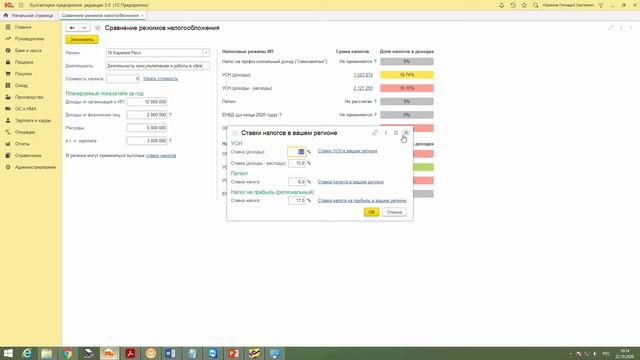Open the ставки налогов link under the form
This screenshot has height=360, width=640.
coord(161,156)
